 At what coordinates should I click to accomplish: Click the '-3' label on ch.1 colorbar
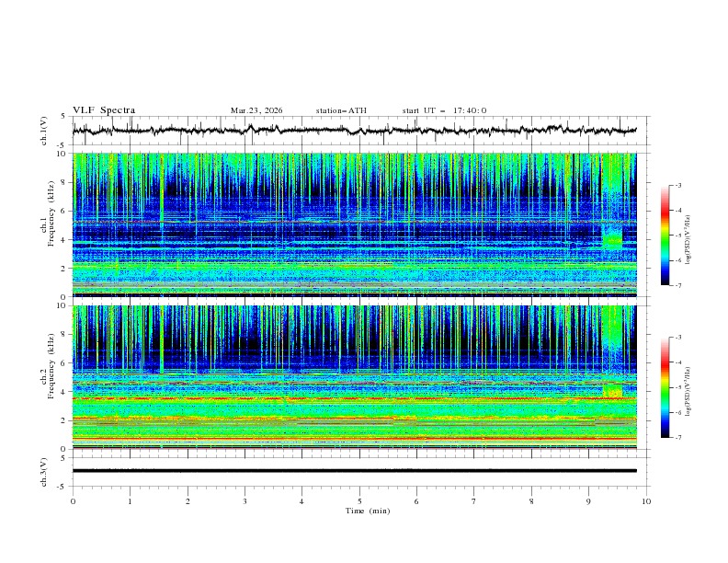tap(677, 185)
